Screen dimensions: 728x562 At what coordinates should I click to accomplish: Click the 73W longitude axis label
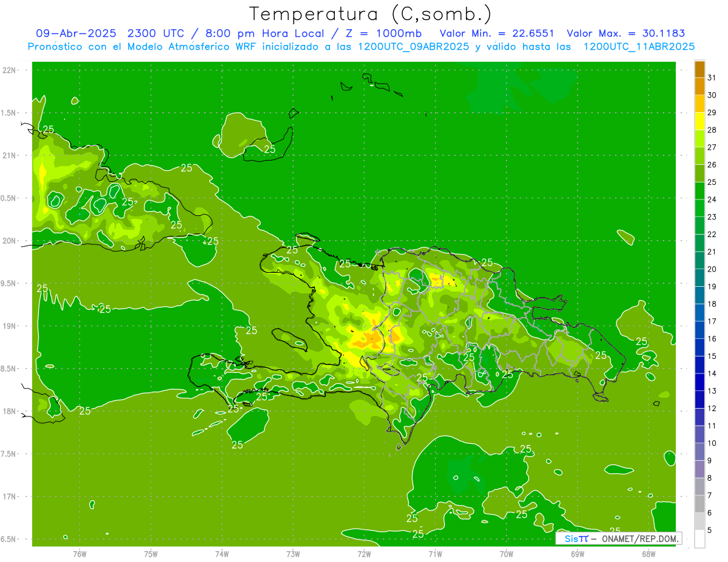293,554
